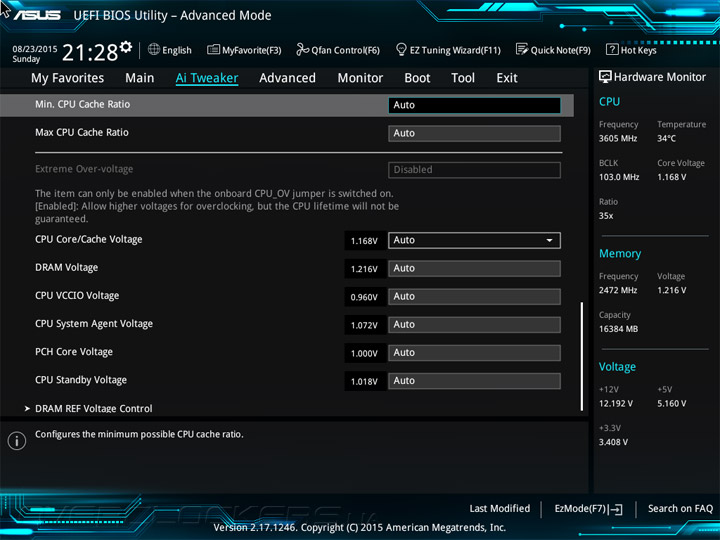Click the 0.960V VCCIO reading

click(x=364, y=297)
